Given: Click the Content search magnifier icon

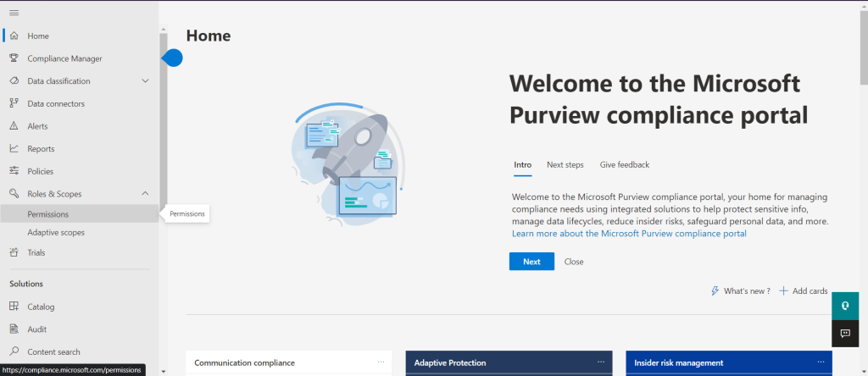Looking at the screenshot, I should pos(14,351).
